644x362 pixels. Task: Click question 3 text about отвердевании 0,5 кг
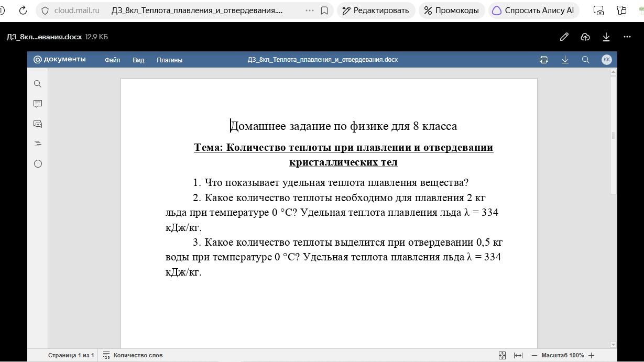(x=334, y=257)
